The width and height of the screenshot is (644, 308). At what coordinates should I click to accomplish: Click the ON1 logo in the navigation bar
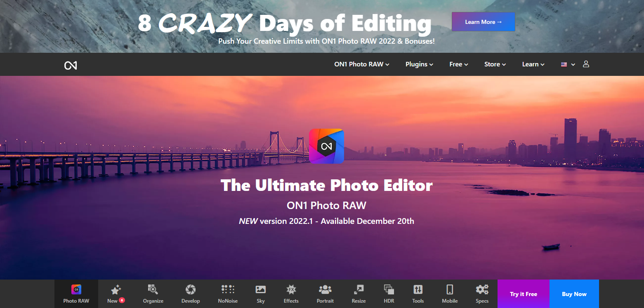[71, 65]
